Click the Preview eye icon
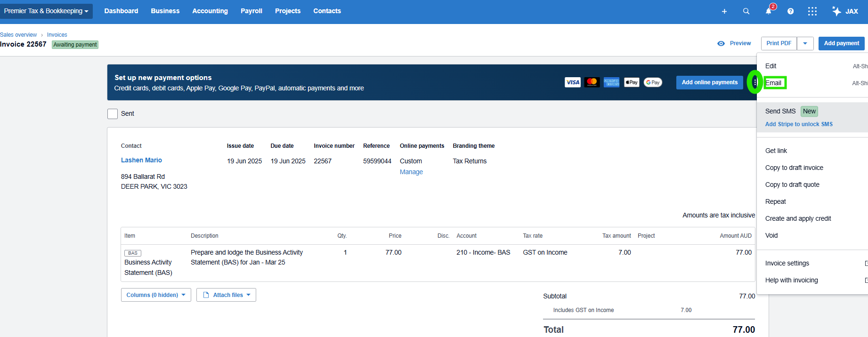 [721, 43]
